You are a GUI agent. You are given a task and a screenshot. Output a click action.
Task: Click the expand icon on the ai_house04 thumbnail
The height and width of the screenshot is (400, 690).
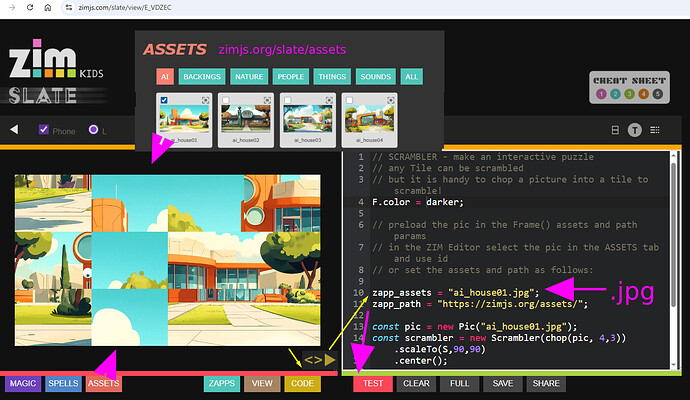391,100
